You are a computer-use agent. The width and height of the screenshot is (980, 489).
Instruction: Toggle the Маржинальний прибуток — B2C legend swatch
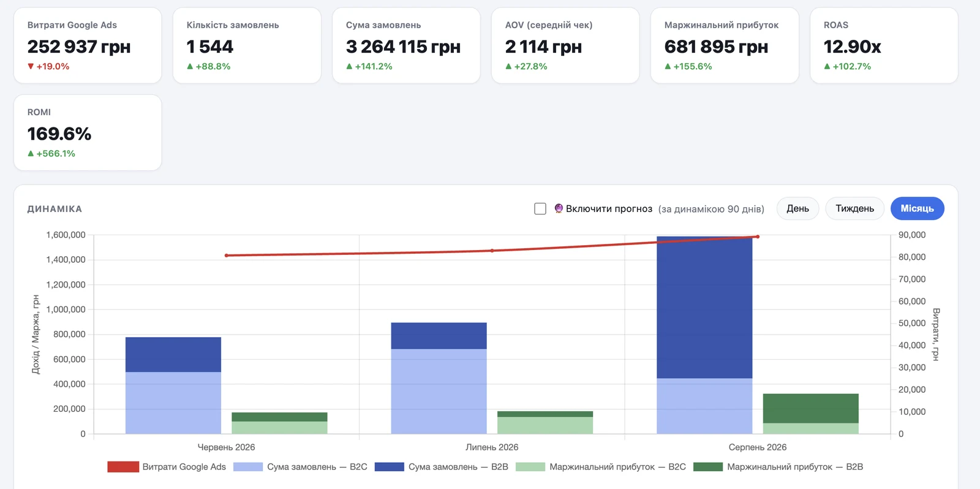pyautogui.click(x=530, y=467)
